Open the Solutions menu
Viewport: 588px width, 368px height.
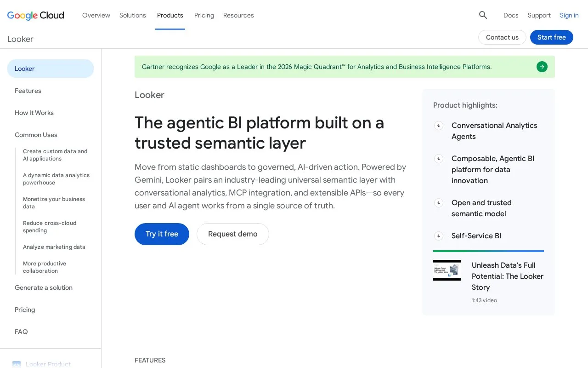[x=133, y=15]
